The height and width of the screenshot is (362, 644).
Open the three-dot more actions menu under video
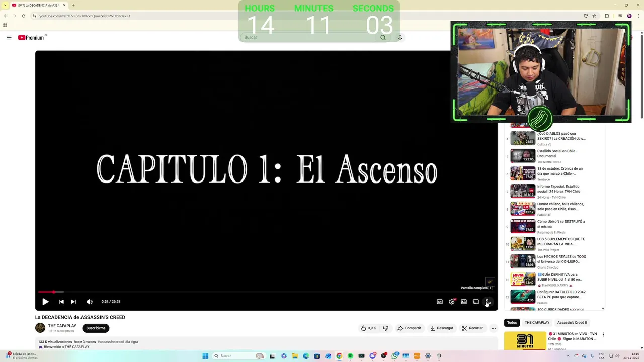click(494, 328)
